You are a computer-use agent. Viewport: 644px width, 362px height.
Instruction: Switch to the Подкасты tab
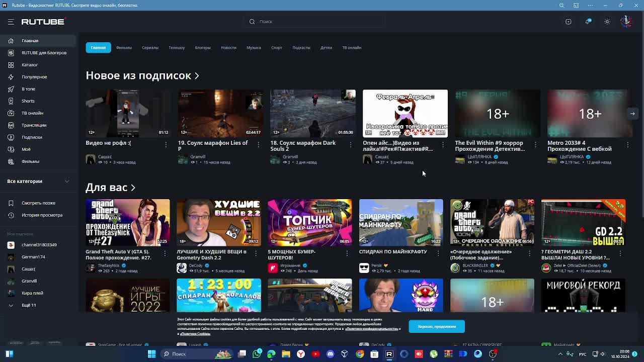point(301,48)
